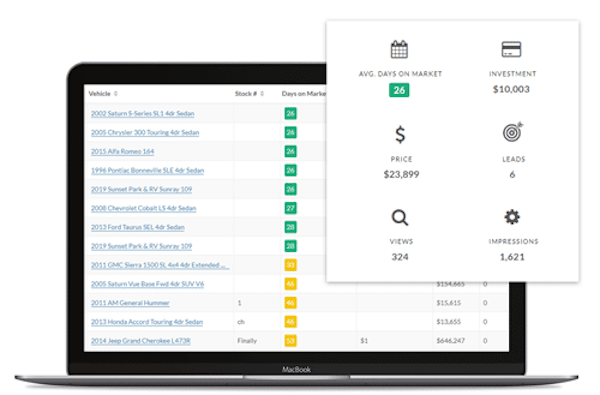Click the IMPRESSIONS label in the card

coord(513,242)
